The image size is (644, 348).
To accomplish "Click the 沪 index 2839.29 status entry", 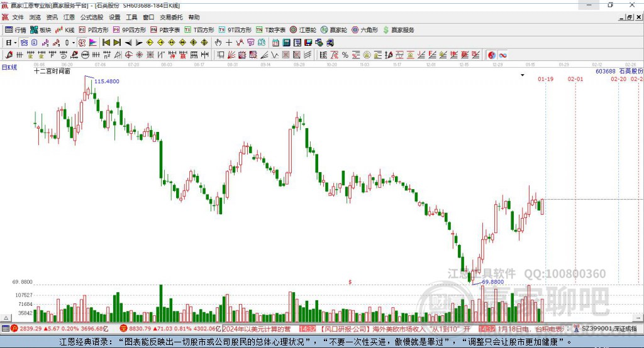I will click(x=59, y=329).
